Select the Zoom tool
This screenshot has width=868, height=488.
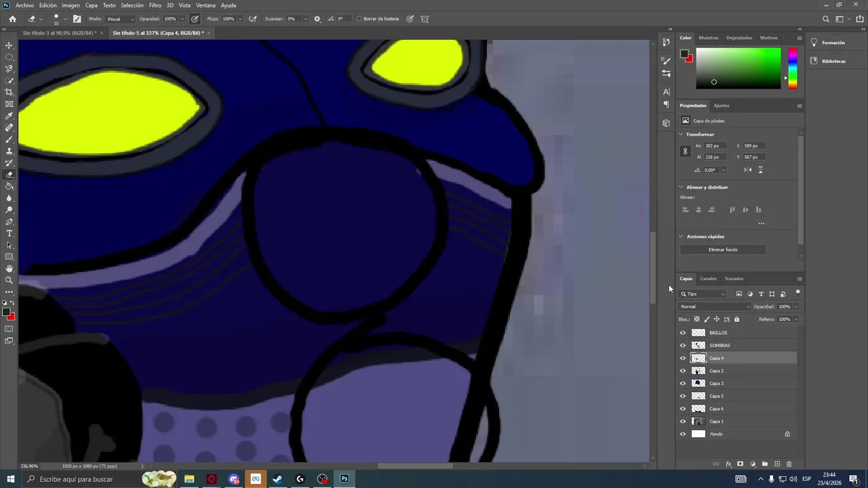(9, 280)
